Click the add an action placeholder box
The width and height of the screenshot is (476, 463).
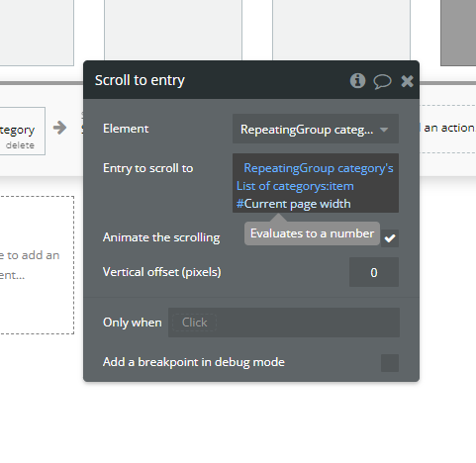447,129
